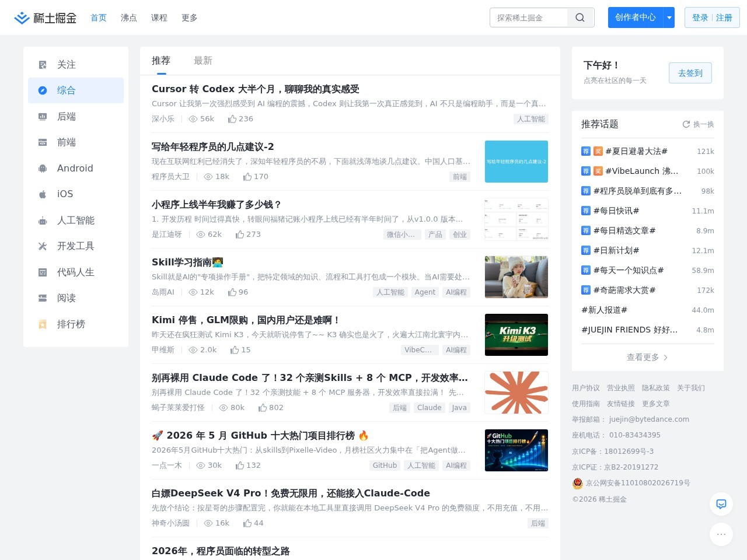747x560 pixels.
Task: Select the 开发工具 wrench icon
Action: coord(43,246)
